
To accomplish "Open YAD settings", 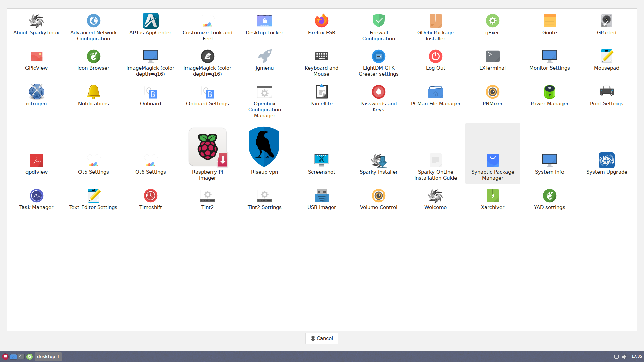I will [549, 199].
